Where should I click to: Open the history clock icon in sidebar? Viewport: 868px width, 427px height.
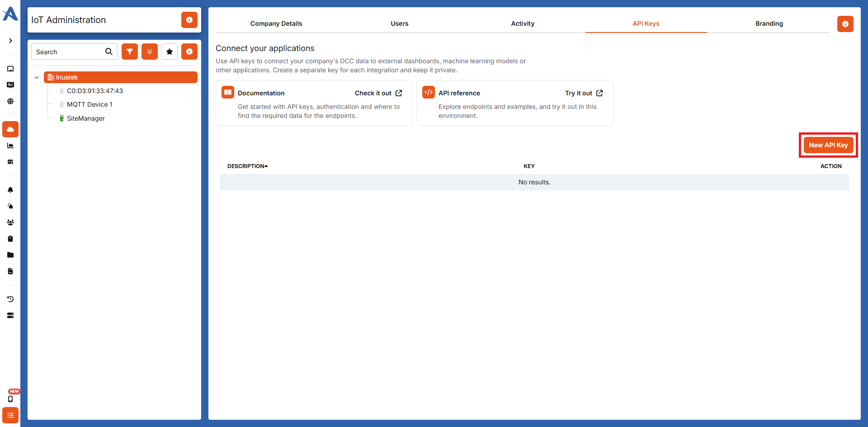10,299
